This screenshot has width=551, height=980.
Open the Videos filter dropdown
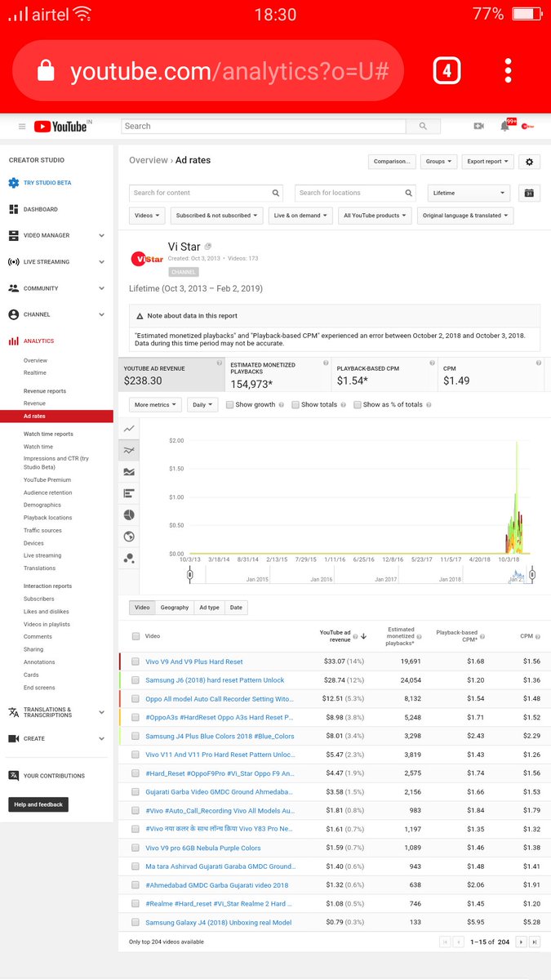[x=147, y=216]
